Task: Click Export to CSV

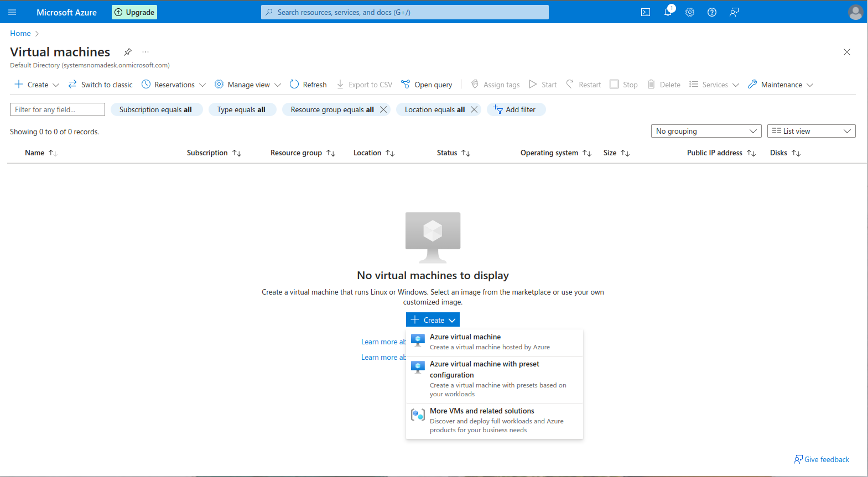Action: click(365, 85)
